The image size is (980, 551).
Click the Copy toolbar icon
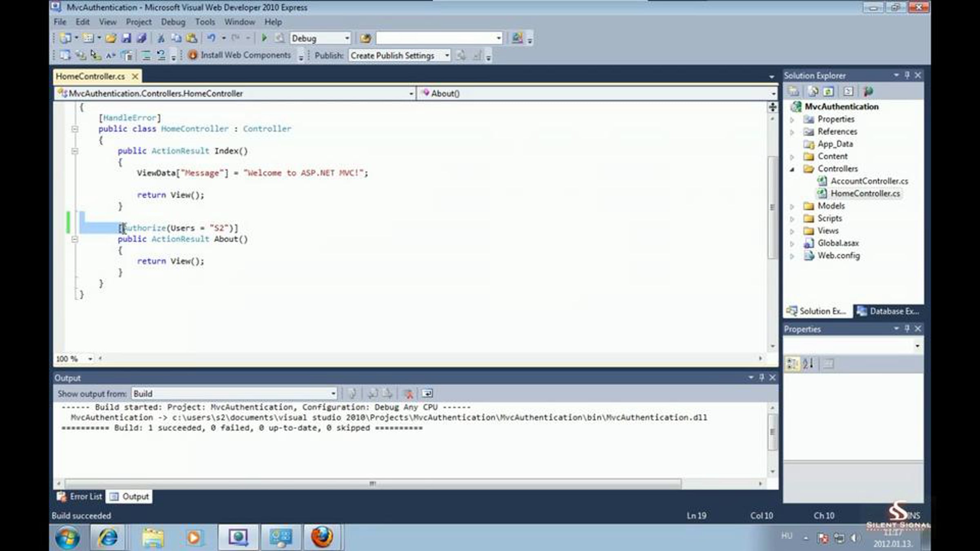point(176,38)
